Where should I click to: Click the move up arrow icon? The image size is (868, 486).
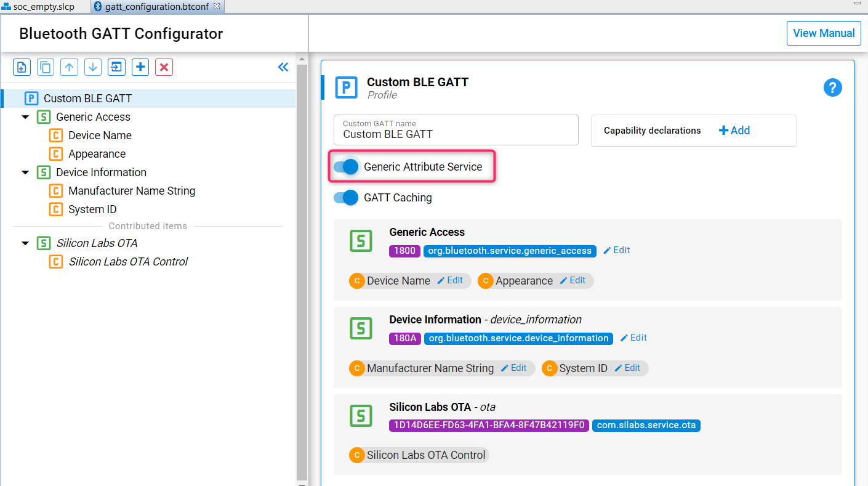tap(69, 67)
